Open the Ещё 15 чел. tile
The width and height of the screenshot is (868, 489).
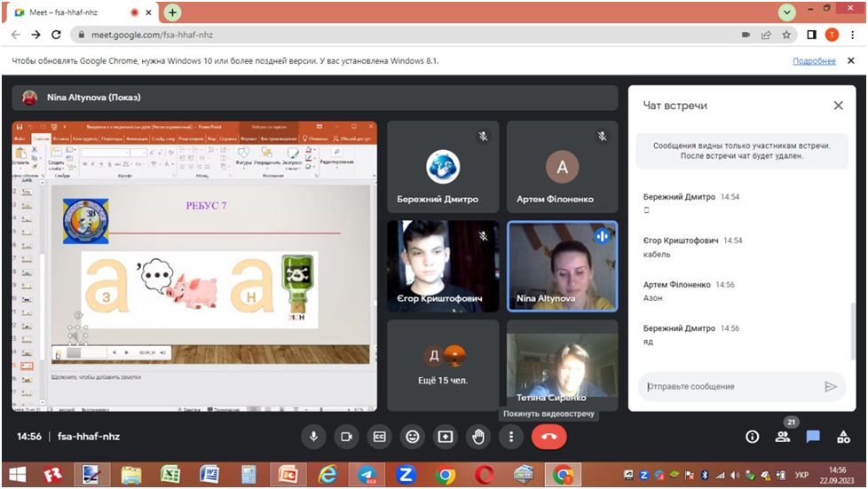pos(443,366)
